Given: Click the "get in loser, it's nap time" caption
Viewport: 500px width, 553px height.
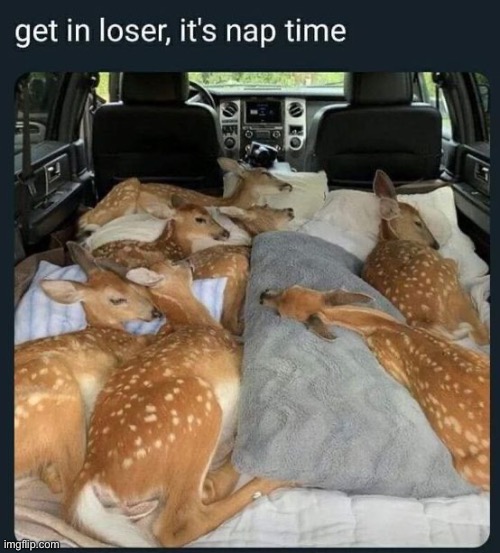Looking at the screenshot, I should pos(180,31).
